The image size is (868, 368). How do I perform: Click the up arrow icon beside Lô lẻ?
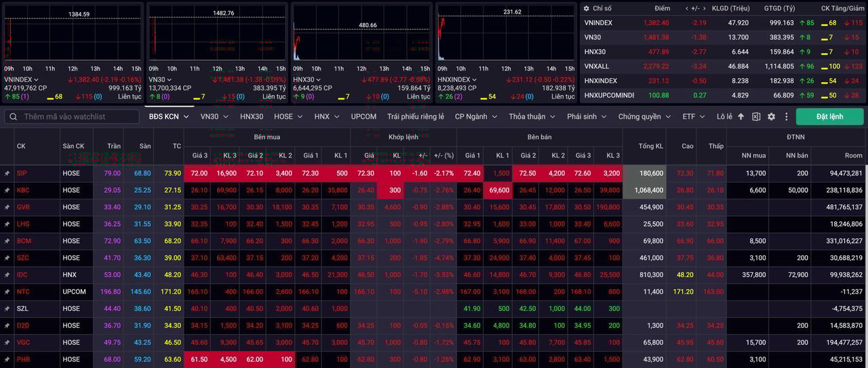tap(741, 117)
